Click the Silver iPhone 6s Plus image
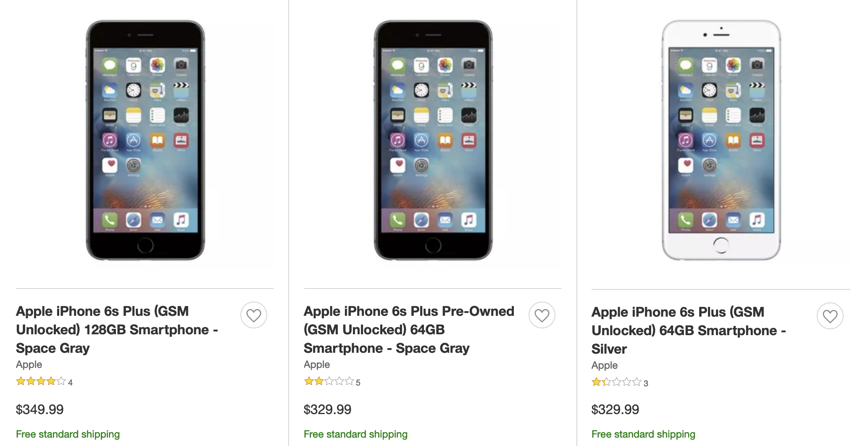Image resolution: width=868 pixels, height=446 pixels. tap(721, 140)
